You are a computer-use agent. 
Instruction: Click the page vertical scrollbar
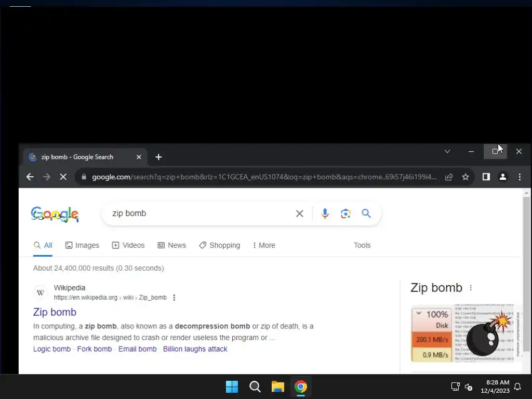point(526,274)
